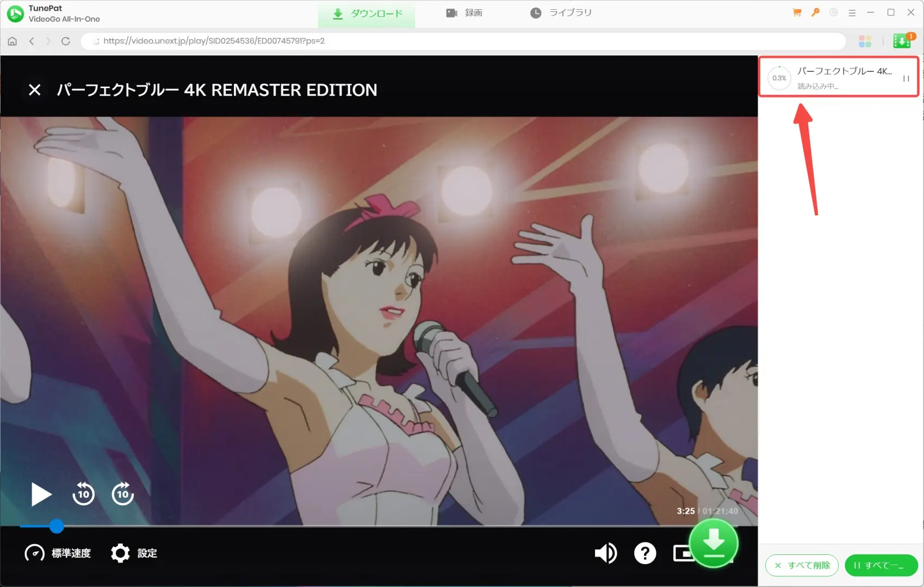
Task: Pause the パーフェクトブルー download item
Action: click(906, 78)
